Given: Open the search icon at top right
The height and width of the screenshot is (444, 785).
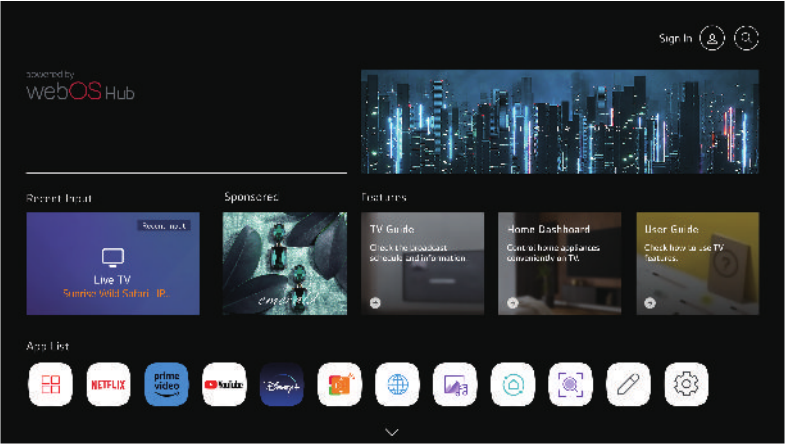Looking at the screenshot, I should coord(746,38).
